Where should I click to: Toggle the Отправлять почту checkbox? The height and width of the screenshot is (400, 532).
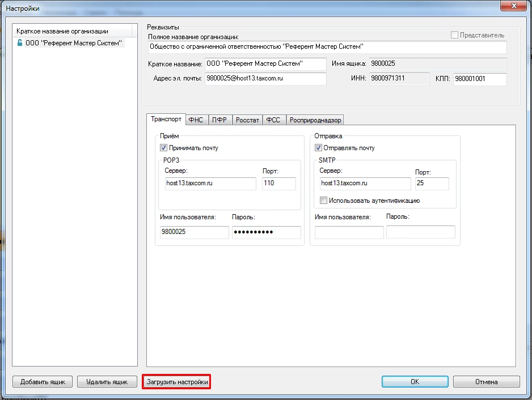318,148
